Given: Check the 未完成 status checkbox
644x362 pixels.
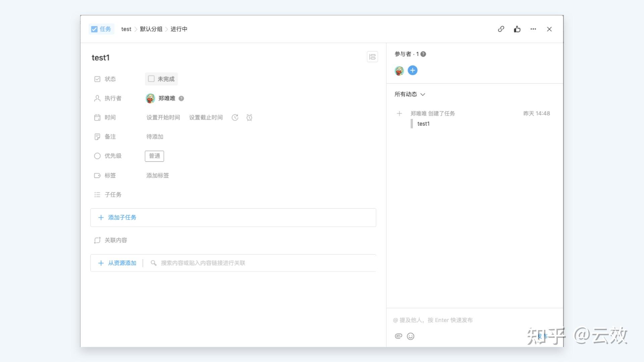Looking at the screenshot, I should [151, 79].
